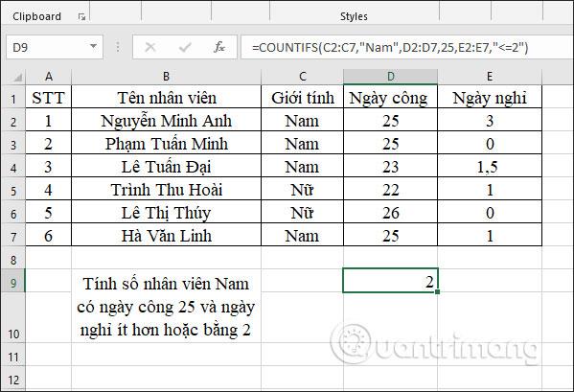Click 'Ngày nghỉ' value 0 of Phạm Tuấn Minh
Screen dimensions: 574x392
[x=490, y=144]
